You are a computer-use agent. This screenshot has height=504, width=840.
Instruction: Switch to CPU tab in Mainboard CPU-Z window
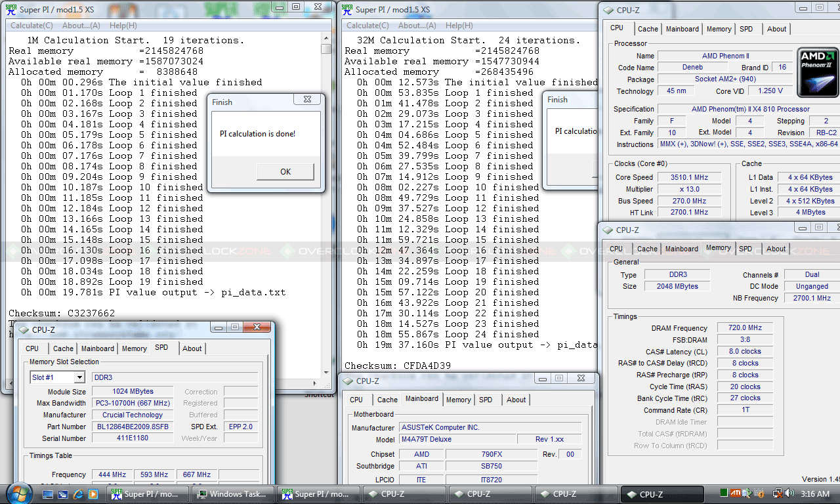pyautogui.click(x=356, y=400)
